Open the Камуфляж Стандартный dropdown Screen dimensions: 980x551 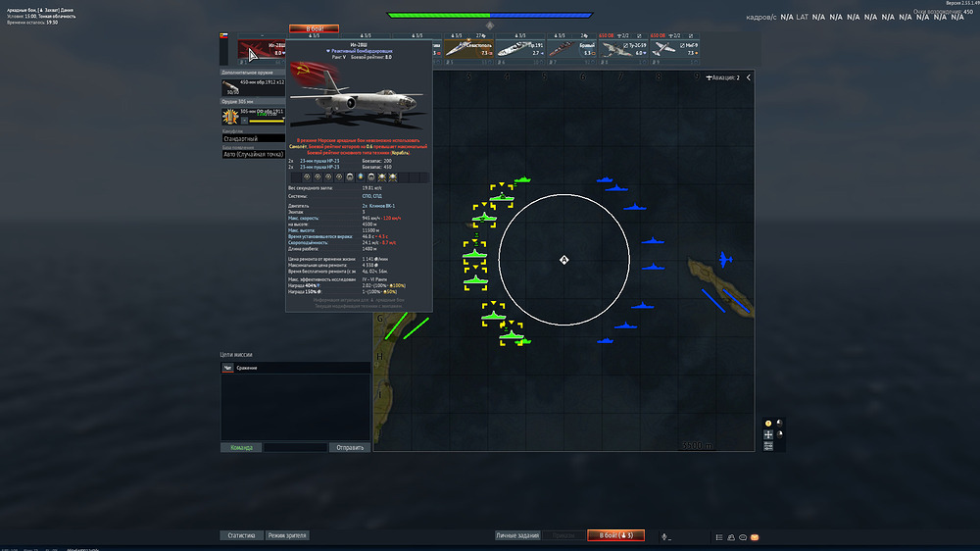(251, 139)
